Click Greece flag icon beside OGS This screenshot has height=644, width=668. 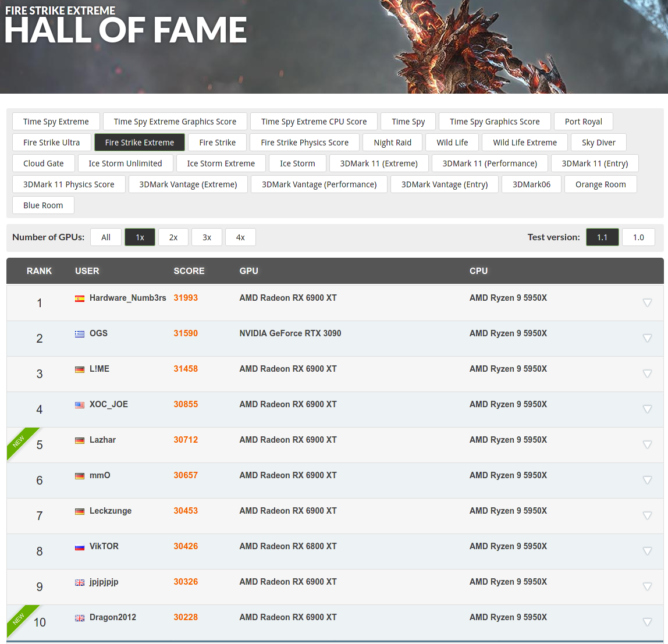[x=80, y=334]
